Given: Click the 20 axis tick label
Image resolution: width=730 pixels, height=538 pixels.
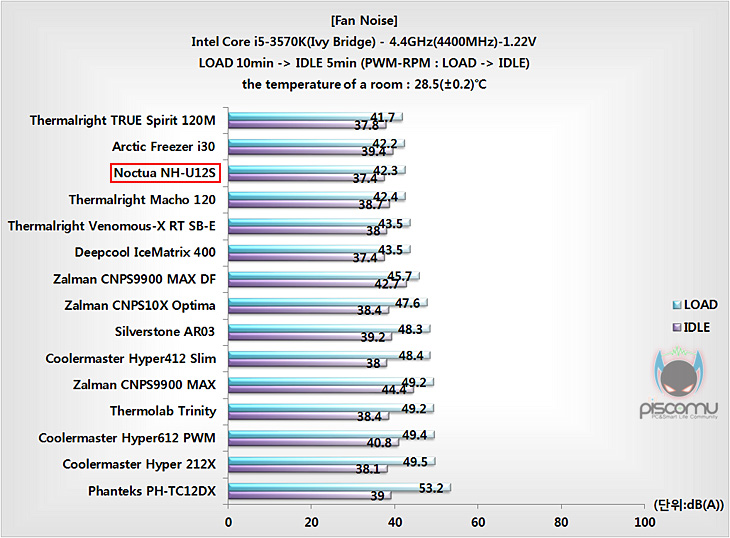Looking at the screenshot, I should (311, 523).
